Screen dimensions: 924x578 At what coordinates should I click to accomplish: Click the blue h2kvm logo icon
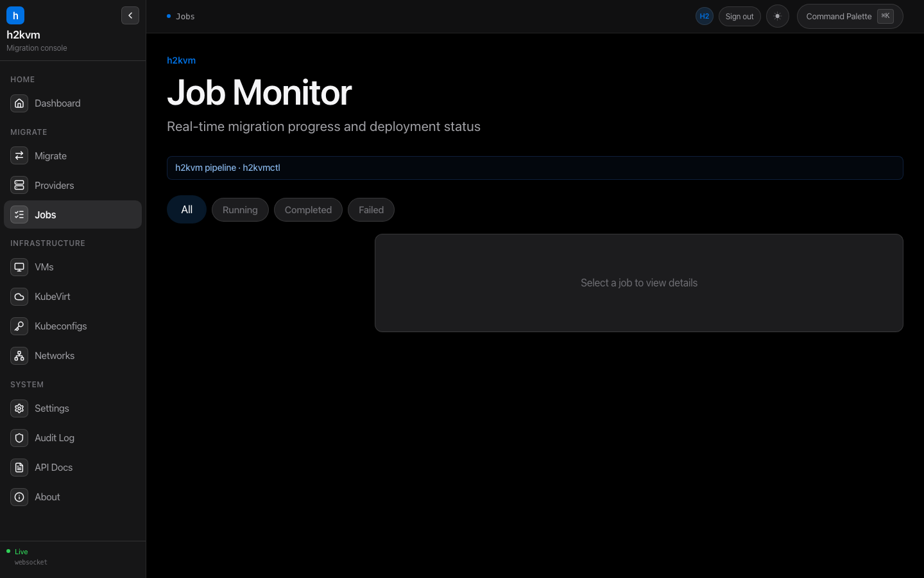[15, 15]
